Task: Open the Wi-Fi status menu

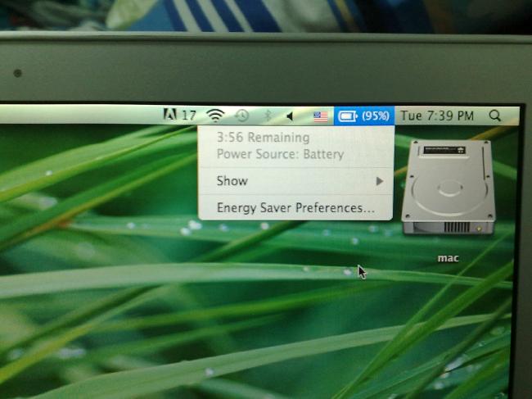Action: [214, 116]
